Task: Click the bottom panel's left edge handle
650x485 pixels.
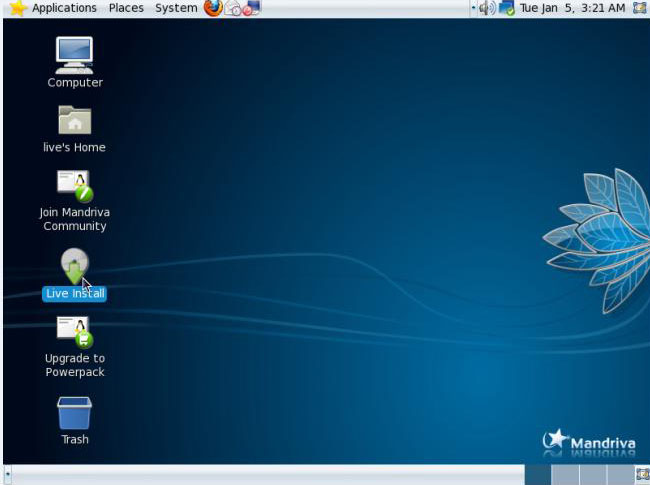Action: (x=8, y=475)
